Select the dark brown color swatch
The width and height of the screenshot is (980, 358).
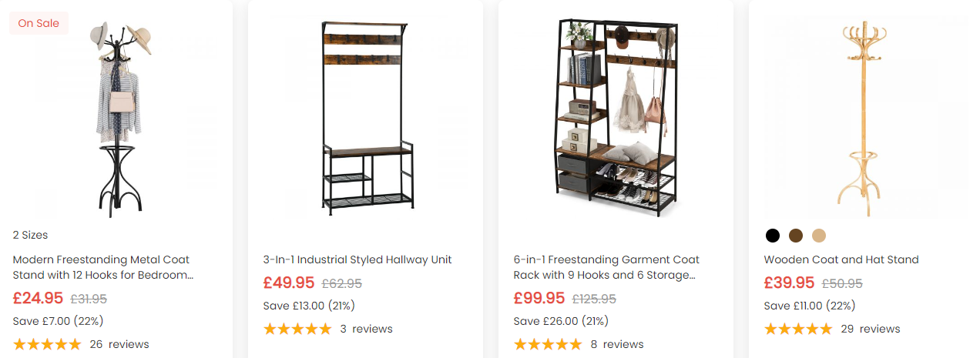796,236
